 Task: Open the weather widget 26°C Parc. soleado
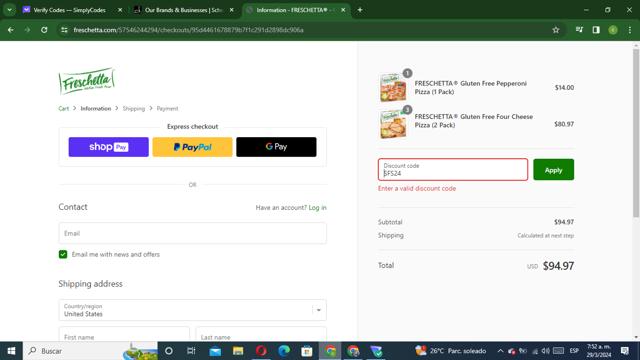[450, 351]
